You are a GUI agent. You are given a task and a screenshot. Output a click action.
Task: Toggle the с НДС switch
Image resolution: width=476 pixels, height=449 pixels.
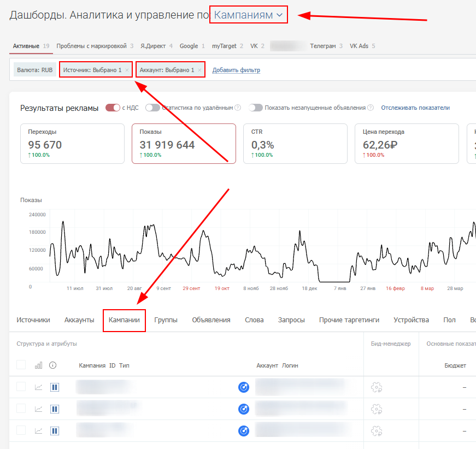[x=113, y=108]
